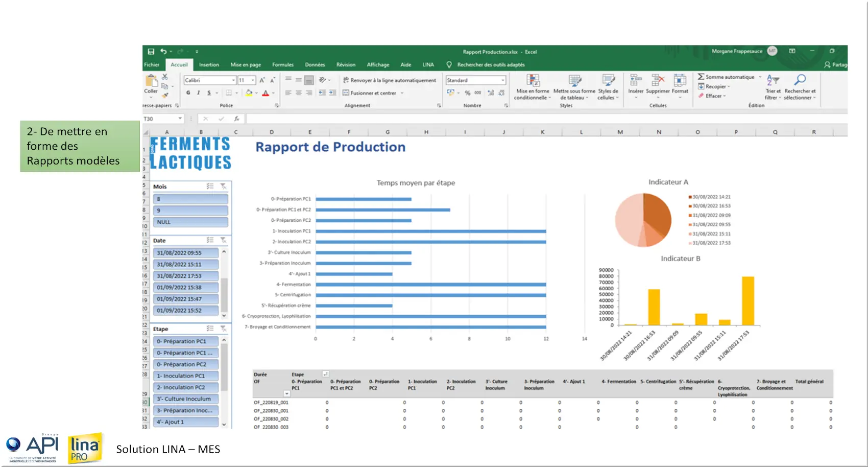Toggle multi-select in the Mois slicer
The width and height of the screenshot is (868, 467).
[x=210, y=186]
